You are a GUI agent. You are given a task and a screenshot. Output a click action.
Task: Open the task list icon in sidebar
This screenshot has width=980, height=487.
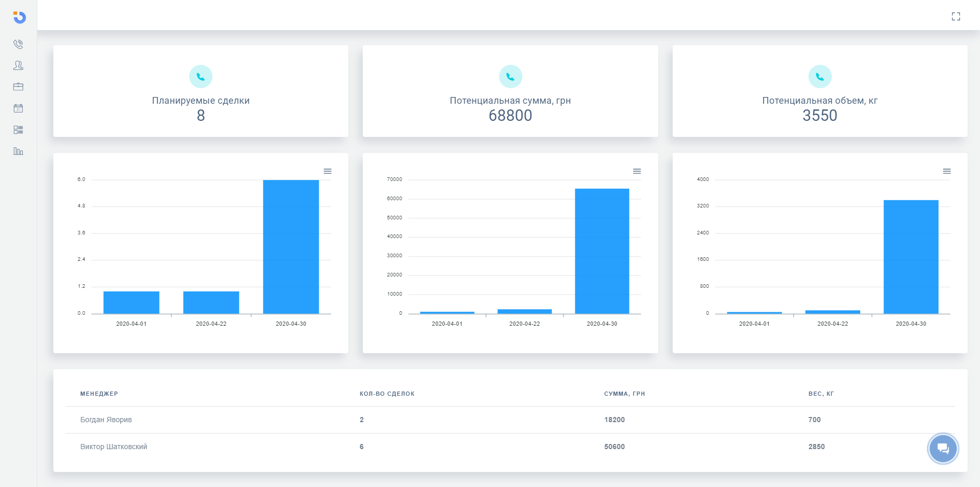pos(18,130)
